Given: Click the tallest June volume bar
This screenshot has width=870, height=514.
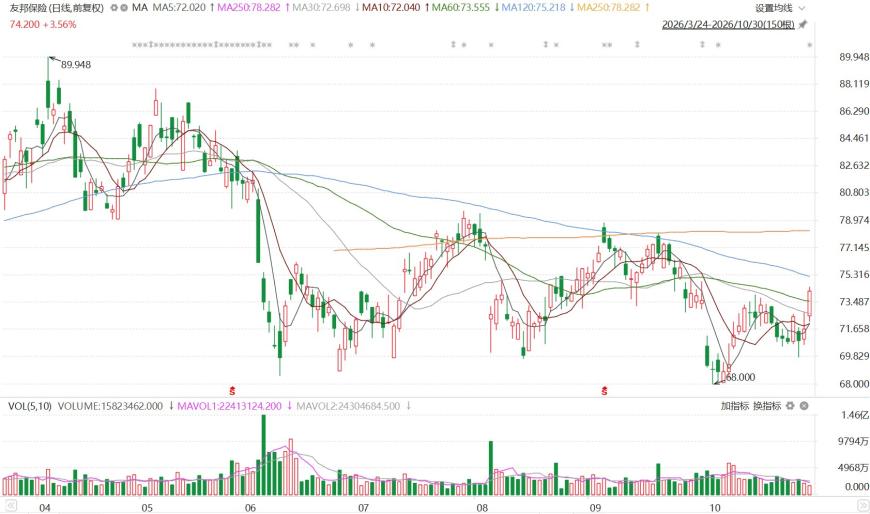Looking at the screenshot, I should [x=264, y=455].
